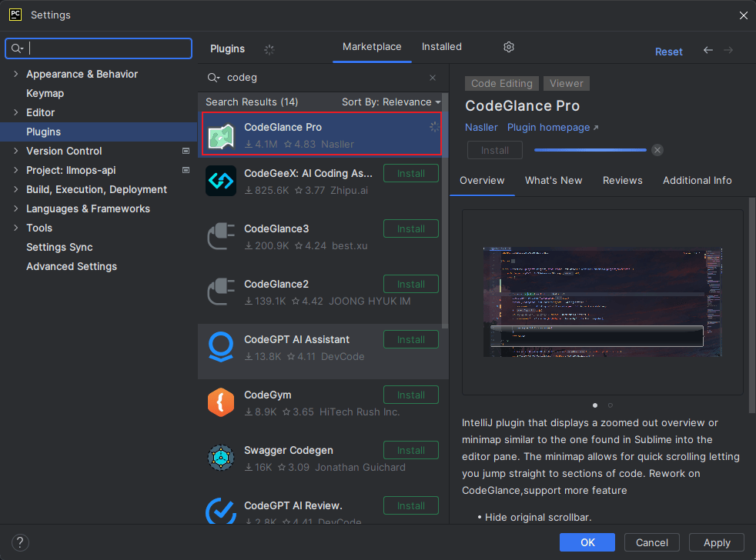The width and height of the screenshot is (756, 560).
Task: Install the CodeGlance3 plugin
Action: (410, 228)
